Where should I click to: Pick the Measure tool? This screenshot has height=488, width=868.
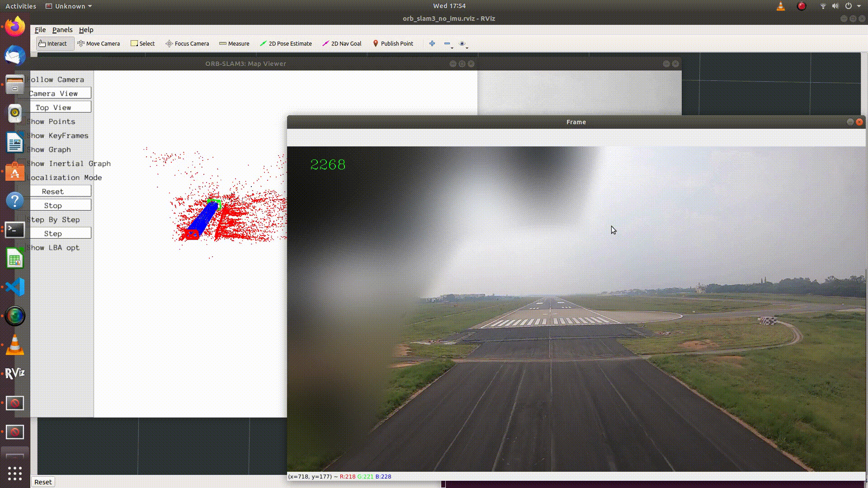(x=234, y=44)
